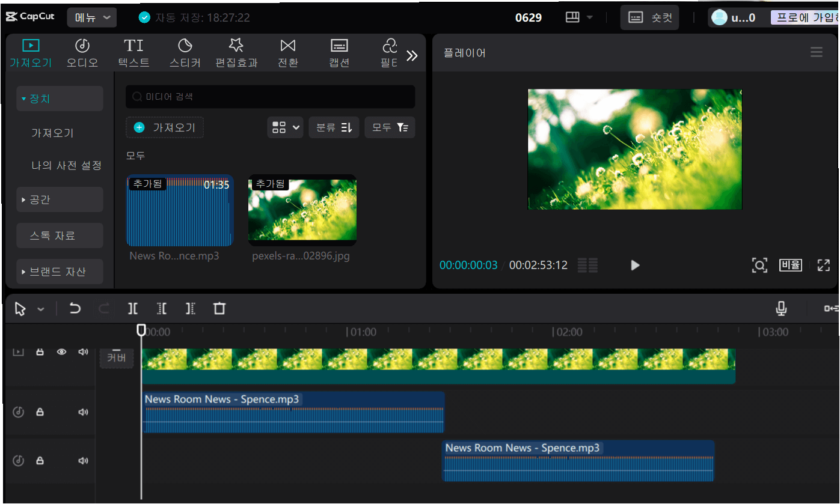
Task: Click the 가져오기 import button with plus
Action: [165, 127]
